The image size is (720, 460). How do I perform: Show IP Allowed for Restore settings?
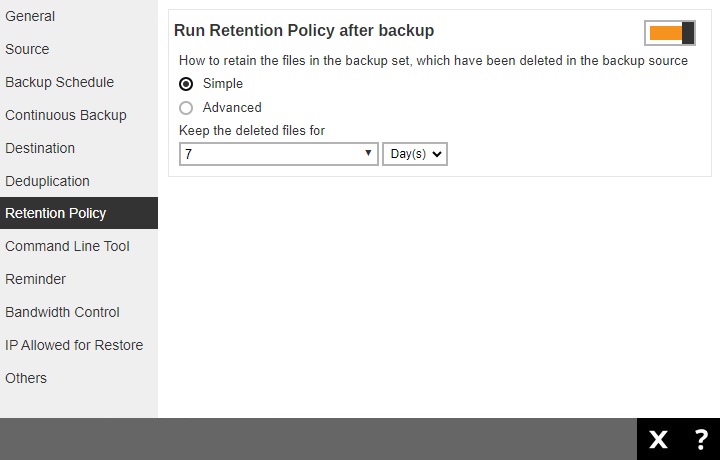pos(74,345)
